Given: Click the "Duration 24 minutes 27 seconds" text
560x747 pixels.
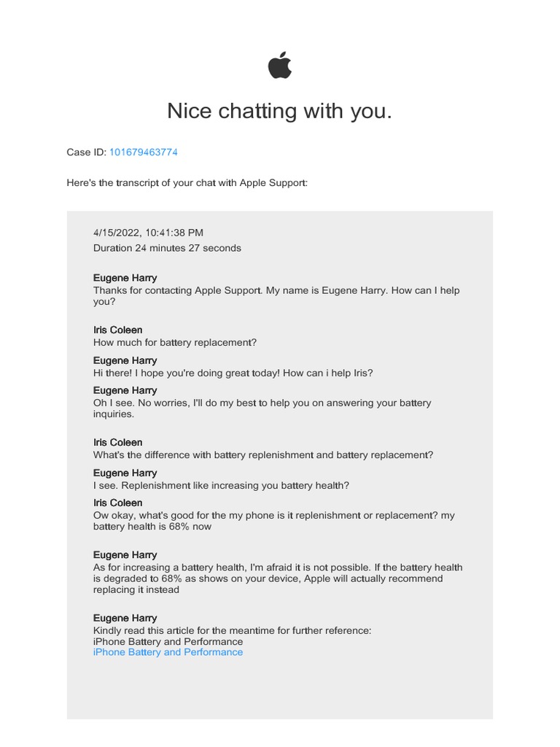Looking at the screenshot, I should pyautogui.click(x=167, y=248).
